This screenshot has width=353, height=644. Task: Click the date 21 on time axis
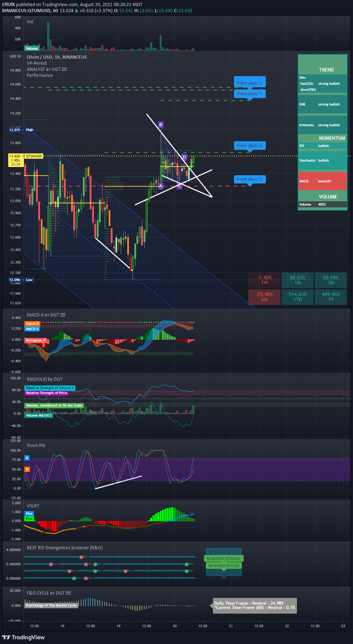point(231,626)
